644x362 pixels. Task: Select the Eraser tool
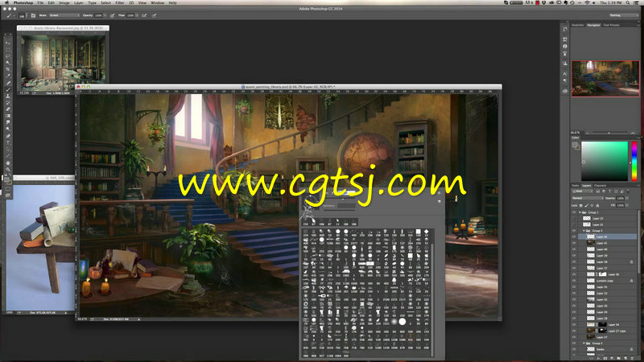point(8,109)
